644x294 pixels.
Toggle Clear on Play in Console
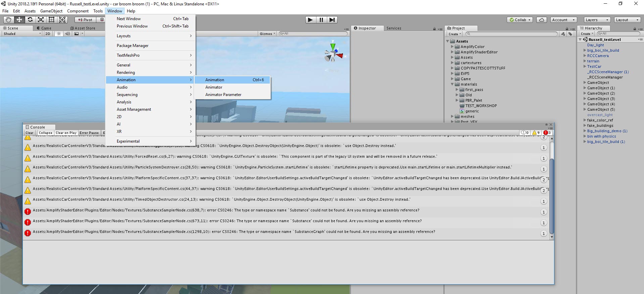coord(66,133)
